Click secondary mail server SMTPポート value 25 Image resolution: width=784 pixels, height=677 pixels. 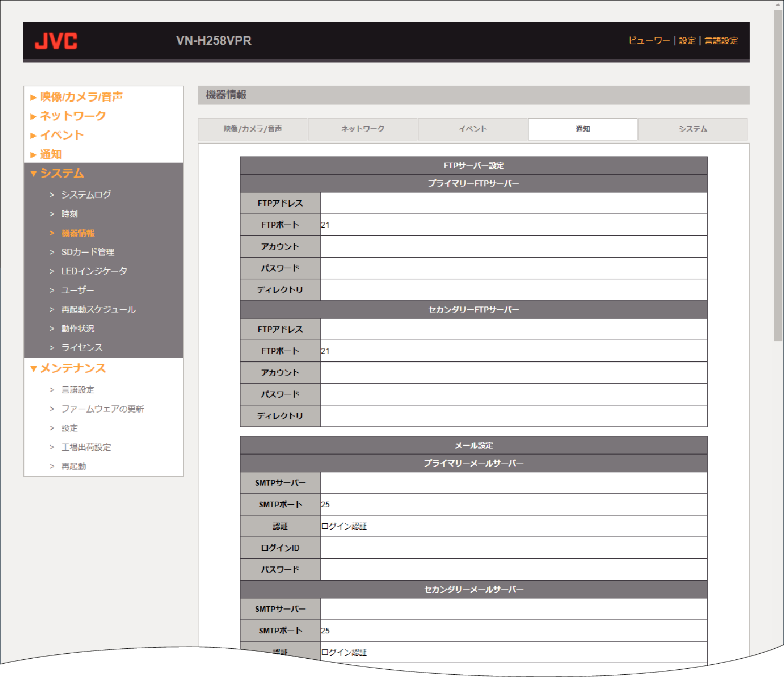325,631
